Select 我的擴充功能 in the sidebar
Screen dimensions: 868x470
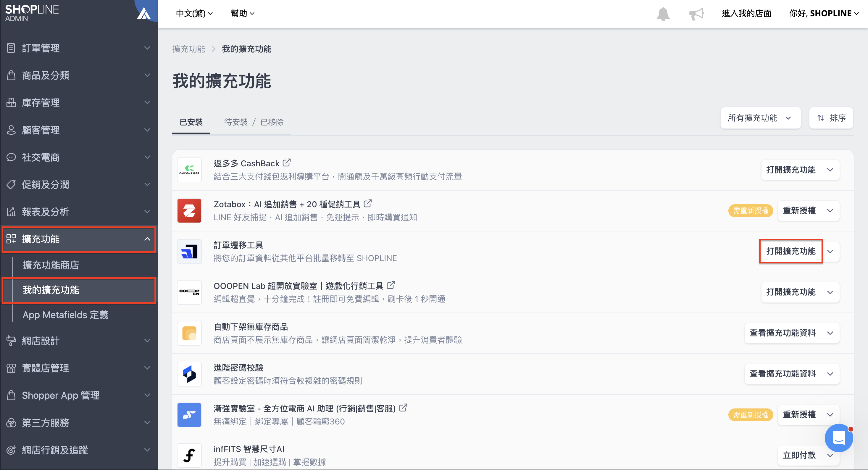tap(79, 290)
